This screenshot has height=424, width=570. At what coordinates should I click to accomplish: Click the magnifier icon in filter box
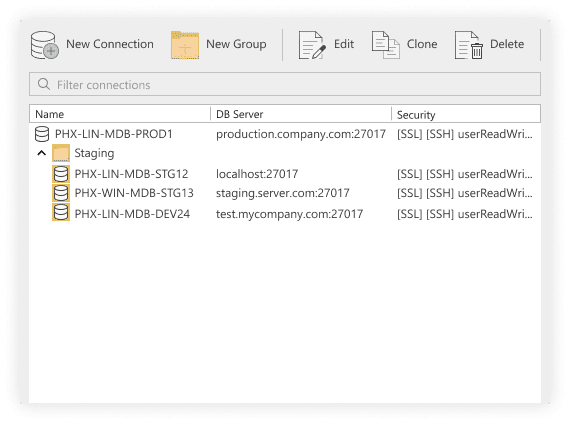coord(44,84)
